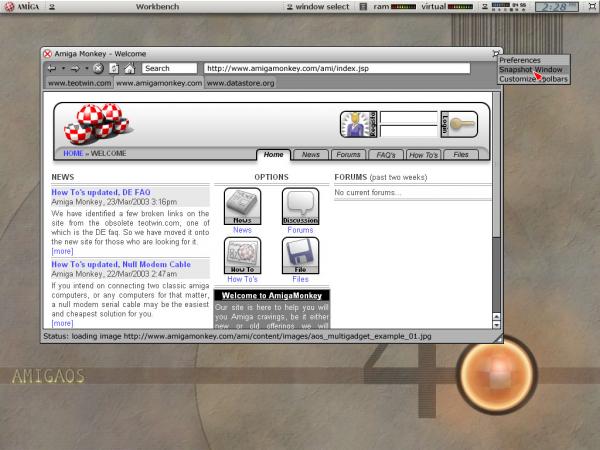
Task: Click the screen depth gadget top right
Action: [x=592, y=6]
